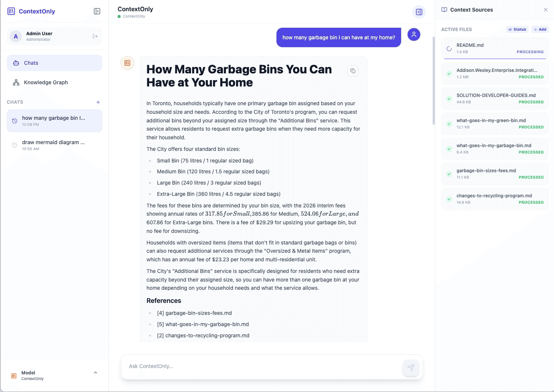
Task: Click the ContextOnly logo icon in the sidebar
Action: 11,11
